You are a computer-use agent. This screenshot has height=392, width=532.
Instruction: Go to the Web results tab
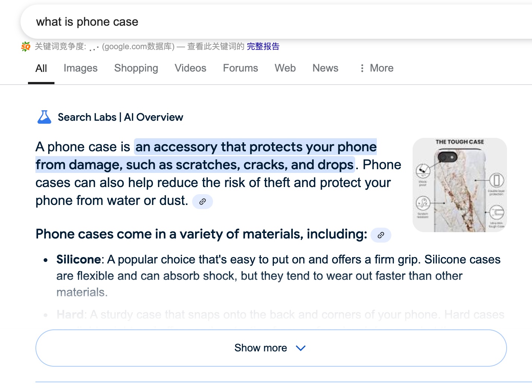[x=285, y=68]
